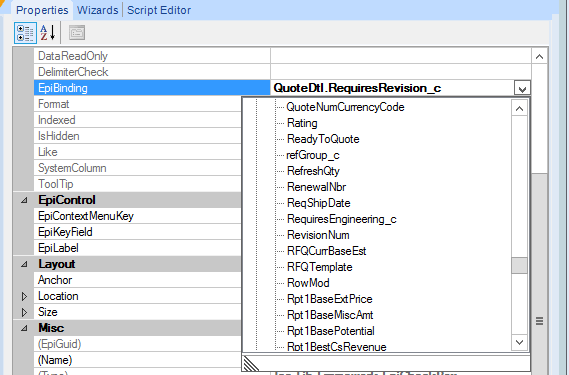Select the (EpiGuid) property

[138, 344]
